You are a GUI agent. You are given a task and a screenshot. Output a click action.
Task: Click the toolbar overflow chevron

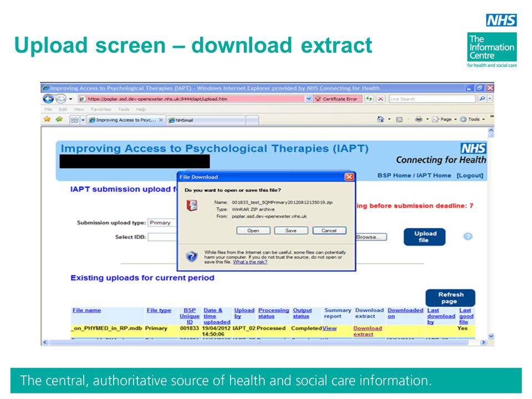492,116
